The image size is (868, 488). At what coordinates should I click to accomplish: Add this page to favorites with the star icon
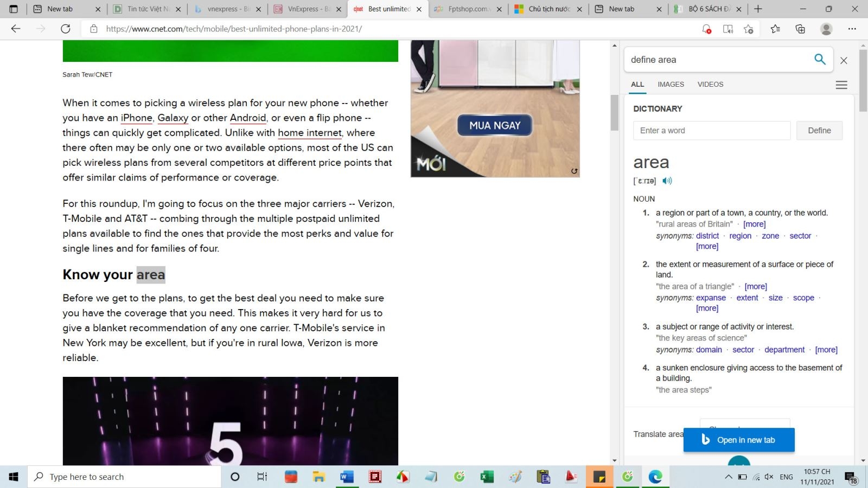(749, 29)
